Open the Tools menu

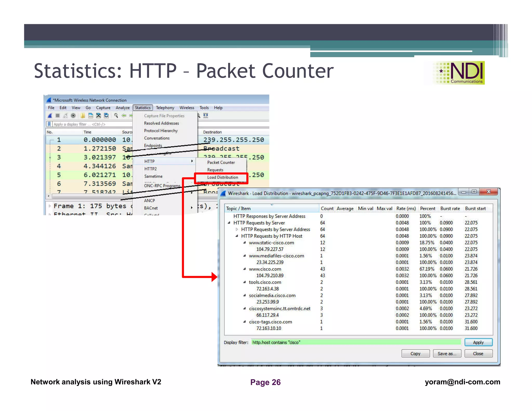(x=204, y=108)
